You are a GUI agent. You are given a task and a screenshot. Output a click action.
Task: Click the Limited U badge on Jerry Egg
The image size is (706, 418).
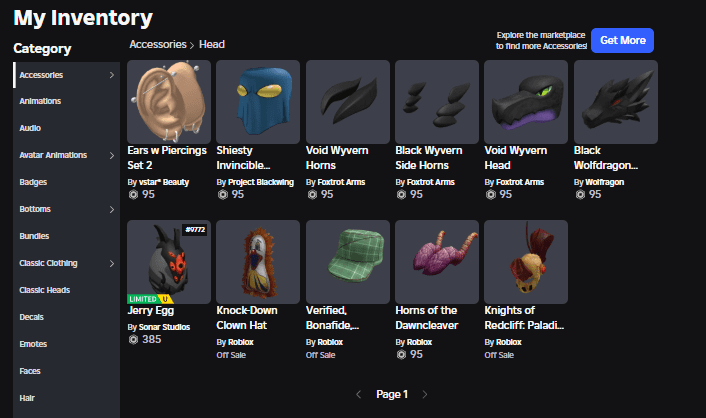coord(150,299)
